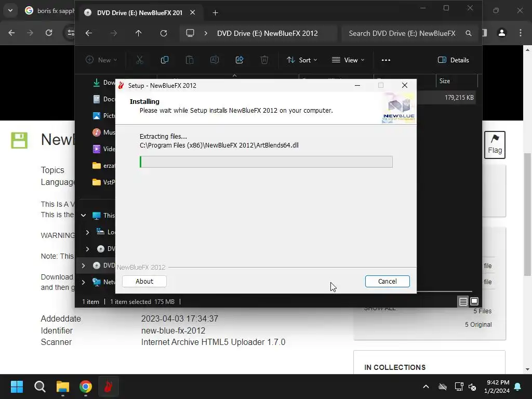The width and height of the screenshot is (532, 399).
Task: Expand the Local Disk tree node
Action: [x=87, y=232]
